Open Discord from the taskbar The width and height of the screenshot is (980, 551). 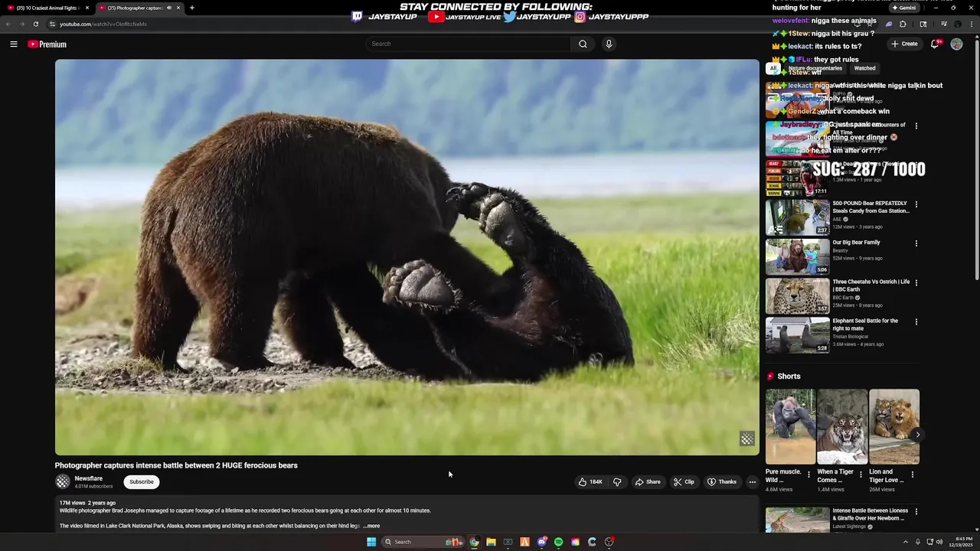coord(541,542)
